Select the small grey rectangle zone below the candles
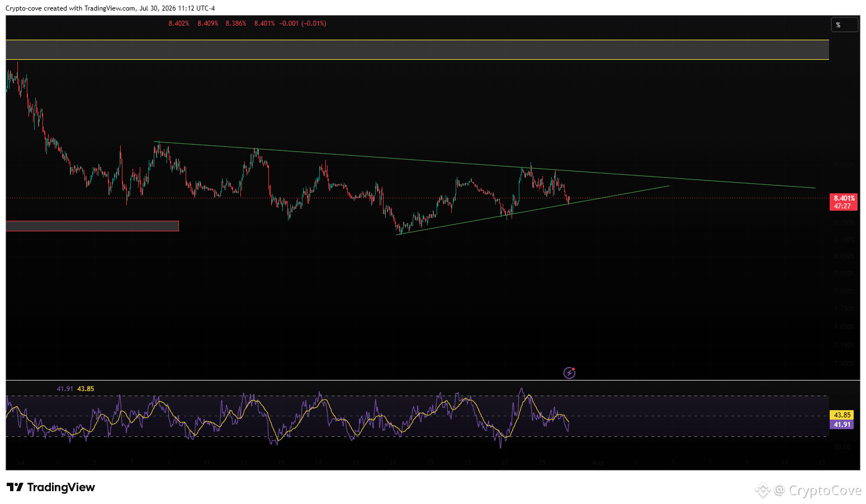Image resolution: width=866 pixels, height=504 pixels. coord(92,226)
